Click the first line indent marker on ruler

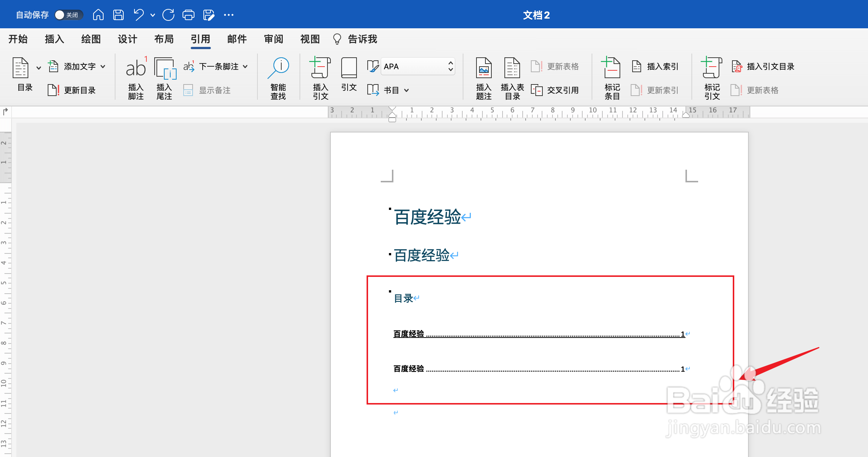pos(392,109)
